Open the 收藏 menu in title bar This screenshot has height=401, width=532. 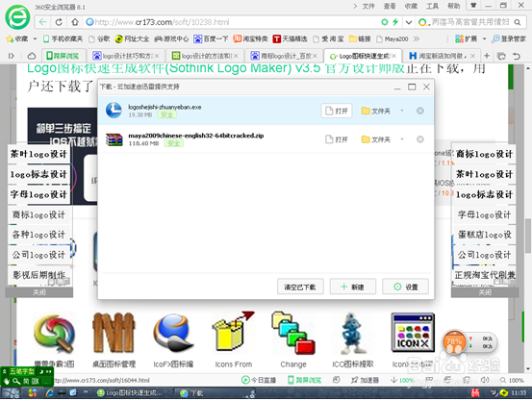[411, 6]
